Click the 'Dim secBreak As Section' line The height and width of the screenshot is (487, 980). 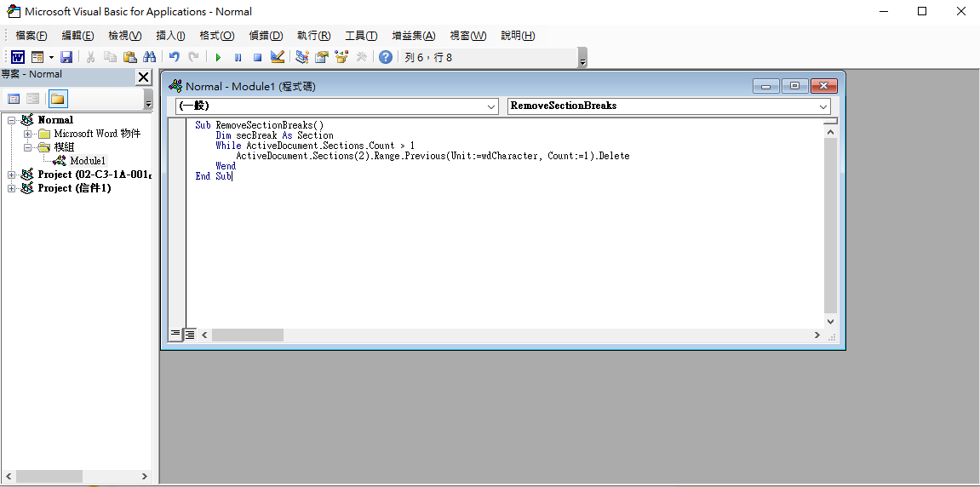click(274, 135)
